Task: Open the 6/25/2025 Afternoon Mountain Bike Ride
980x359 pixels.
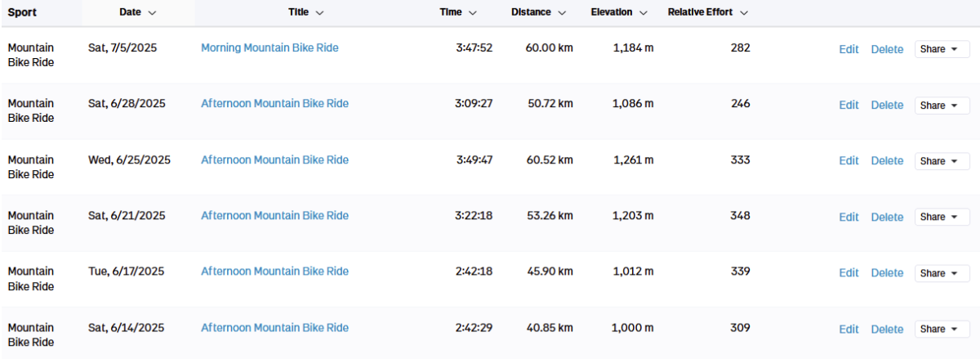Action: pyautogui.click(x=274, y=159)
